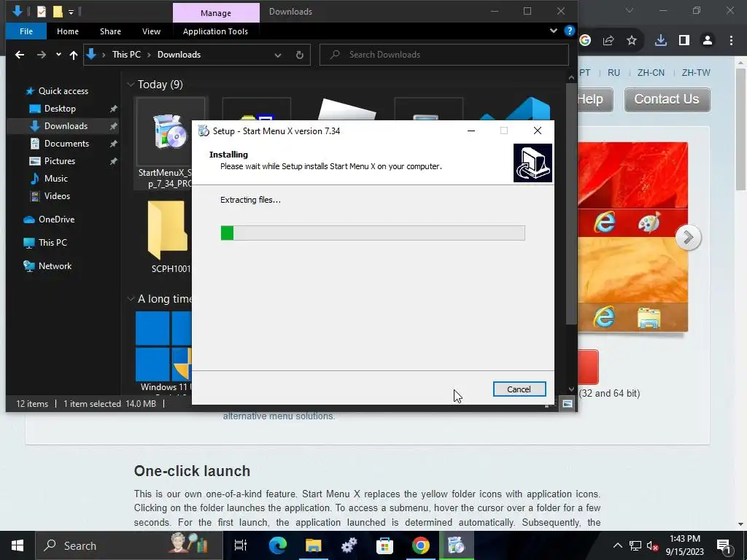Refresh the Downloads folder
This screenshot has height=560, width=747.
300,55
